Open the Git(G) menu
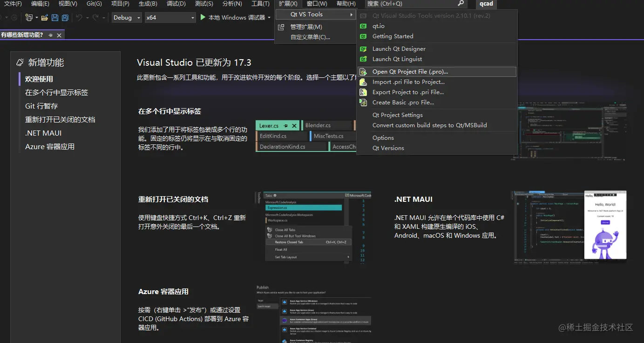Viewport: 644px width, 343px height. coord(95,4)
